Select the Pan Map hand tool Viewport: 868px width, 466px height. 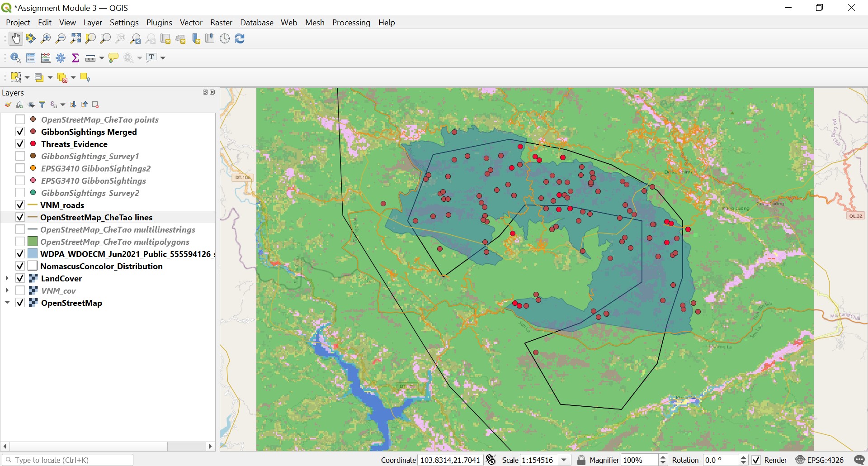(16, 39)
